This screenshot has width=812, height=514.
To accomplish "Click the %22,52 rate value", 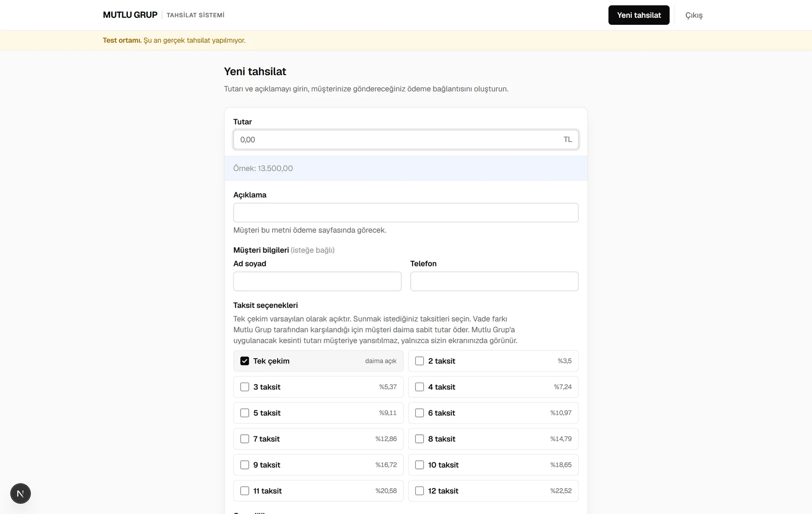I will coord(561,491).
